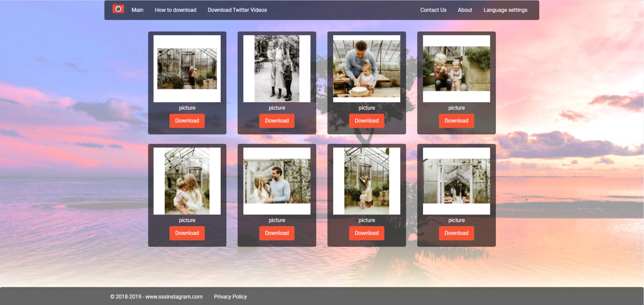This screenshot has height=305, width=644.
Task: Download the barn interior couple photo
Action: click(x=456, y=233)
